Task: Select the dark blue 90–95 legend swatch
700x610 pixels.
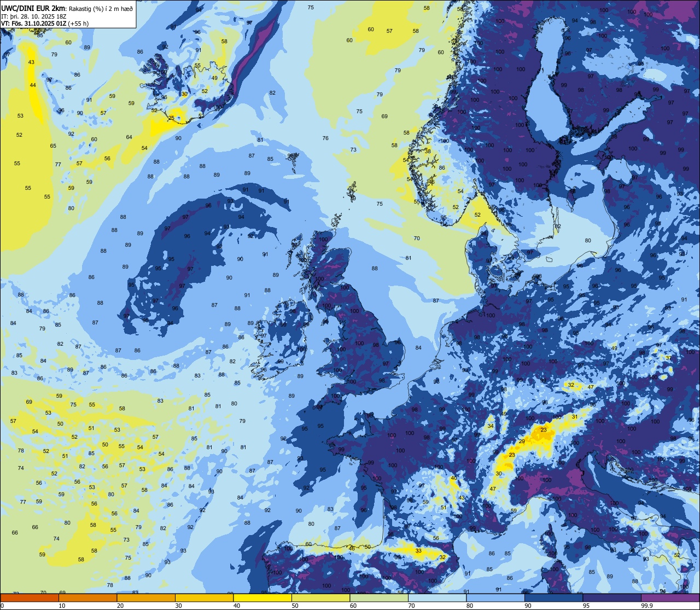Action: [x=553, y=597]
